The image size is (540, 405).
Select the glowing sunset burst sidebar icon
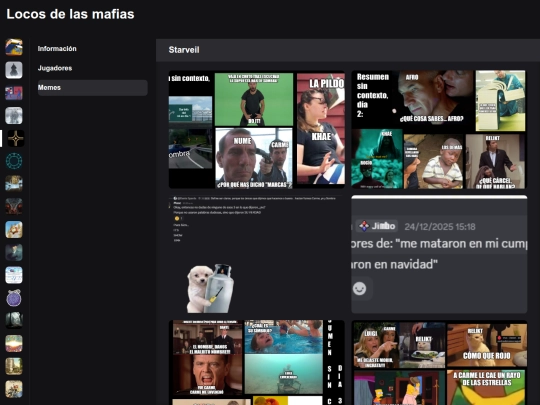pyautogui.click(x=14, y=343)
